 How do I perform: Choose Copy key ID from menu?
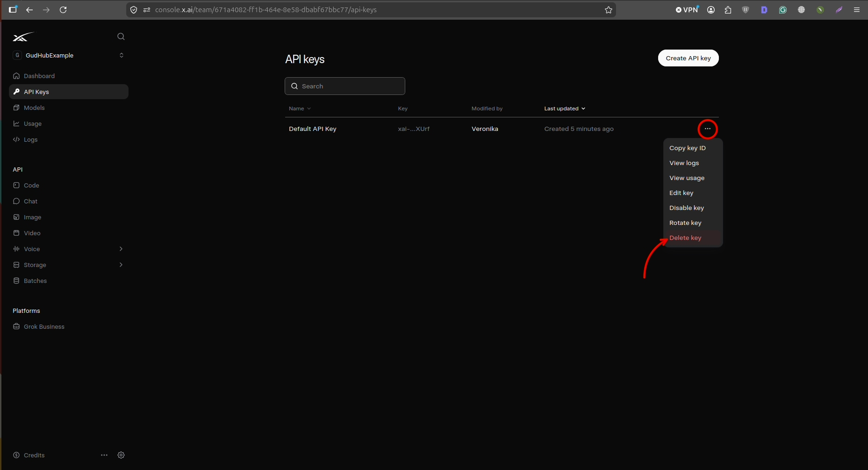[x=693, y=148]
